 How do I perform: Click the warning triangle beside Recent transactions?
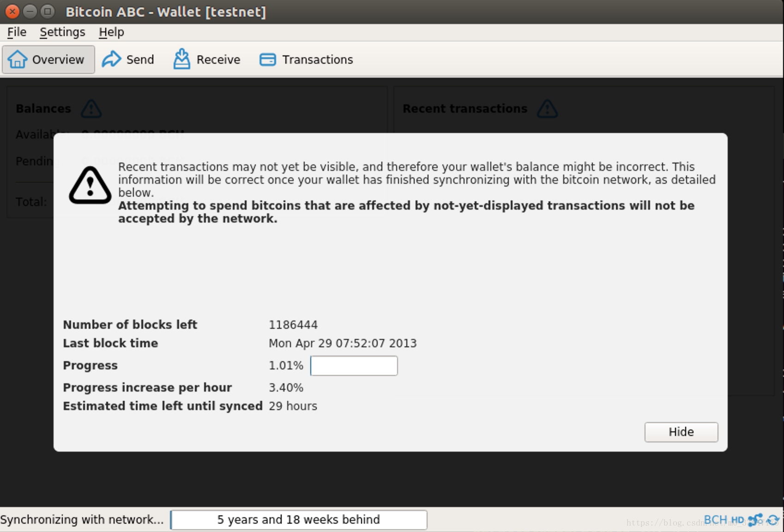click(x=548, y=109)
